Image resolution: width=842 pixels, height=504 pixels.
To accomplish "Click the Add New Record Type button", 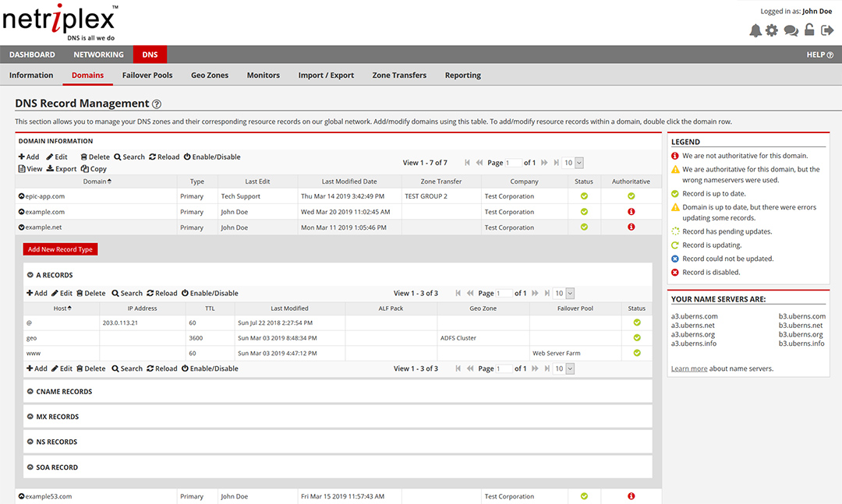I will [60, 249].
